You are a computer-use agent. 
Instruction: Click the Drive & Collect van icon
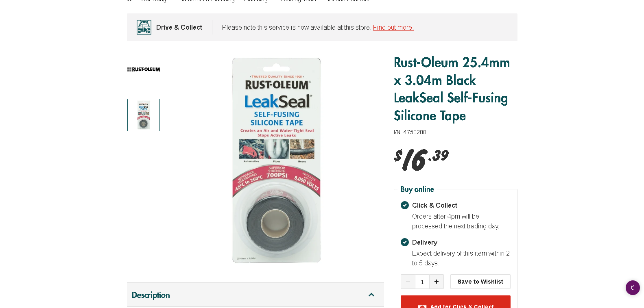click(x=144, y=27)
